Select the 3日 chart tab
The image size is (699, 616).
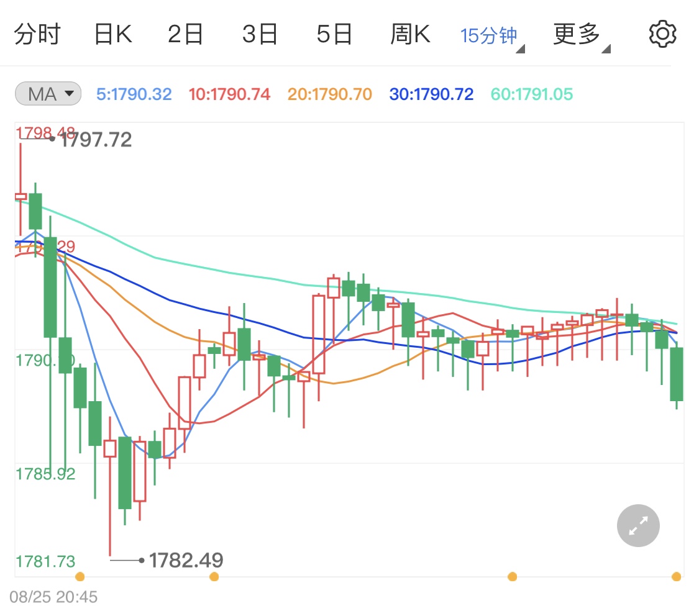(260, 34)
